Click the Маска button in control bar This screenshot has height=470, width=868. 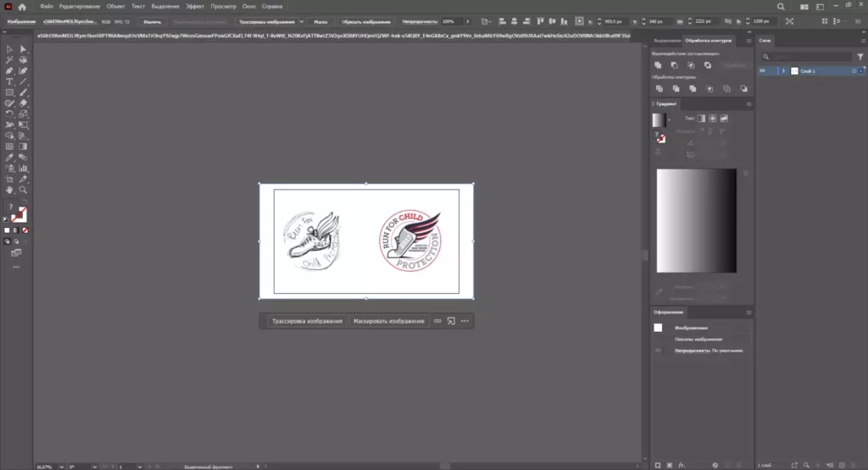click(x=320, y=21)
